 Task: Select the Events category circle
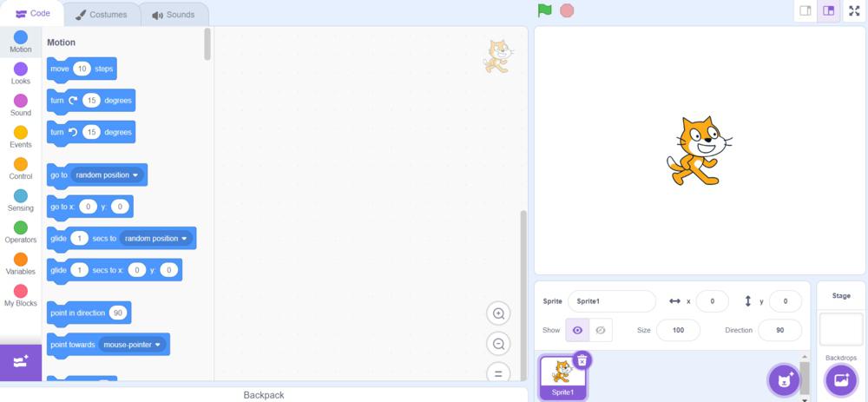point(21,132)
